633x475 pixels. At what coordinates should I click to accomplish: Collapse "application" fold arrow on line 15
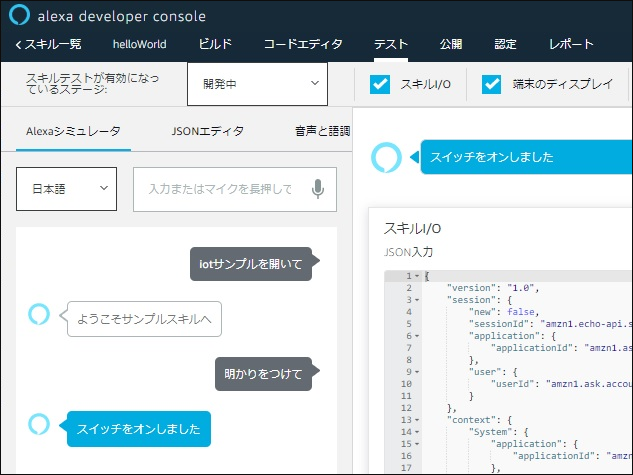click(417, 444)
